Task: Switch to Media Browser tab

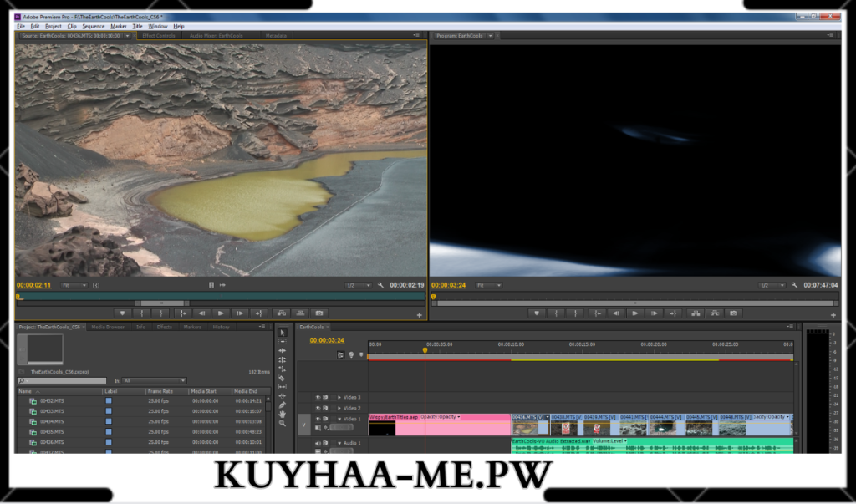Action: click(108, 327)
